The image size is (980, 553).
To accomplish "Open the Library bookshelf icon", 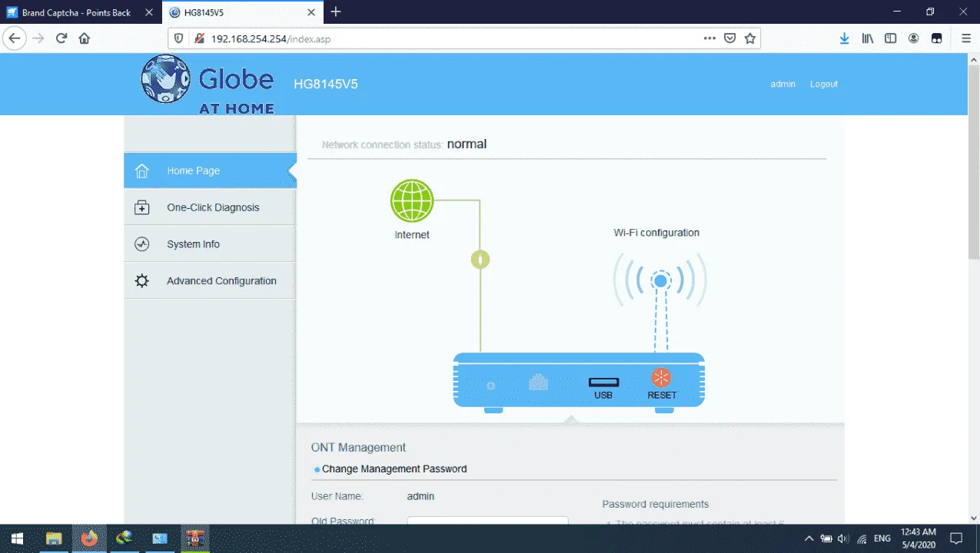I will point(867,38).
